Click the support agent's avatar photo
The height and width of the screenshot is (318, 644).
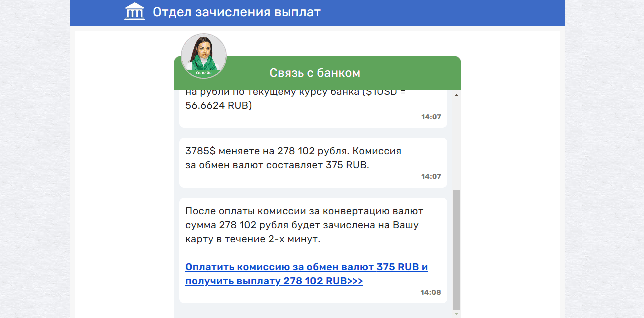click(x=203, y=53)
